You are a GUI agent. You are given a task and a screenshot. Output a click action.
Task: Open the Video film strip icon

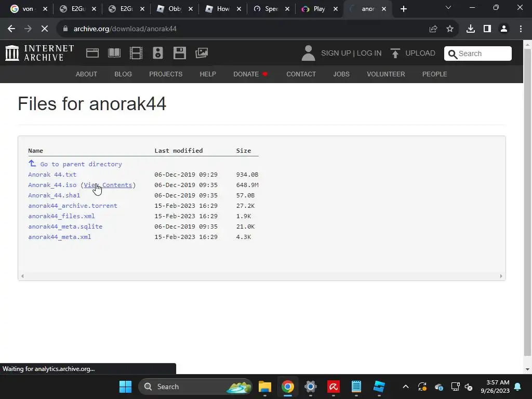point(136,53)
